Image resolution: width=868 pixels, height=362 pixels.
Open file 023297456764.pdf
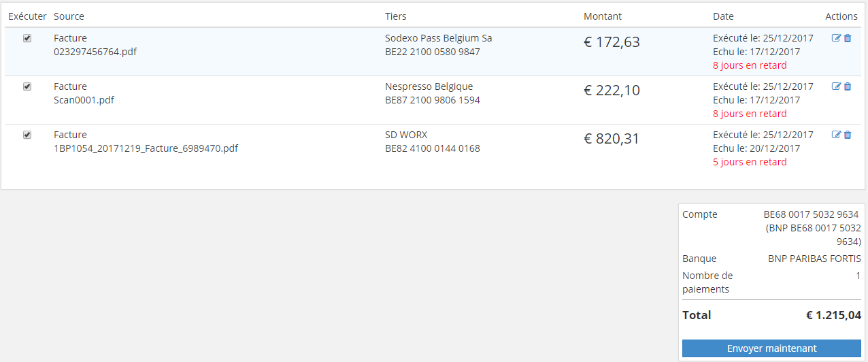pyautogui.click(x=95, y=52)
